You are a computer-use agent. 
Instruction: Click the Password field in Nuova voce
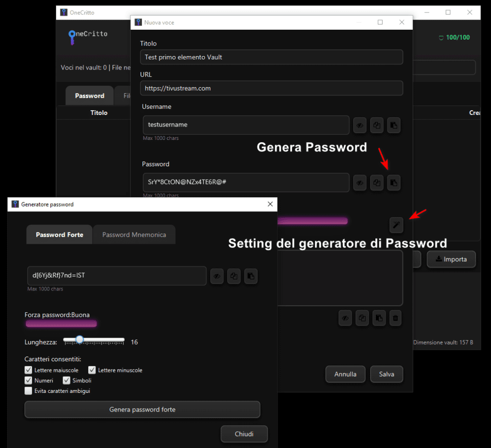246,182
